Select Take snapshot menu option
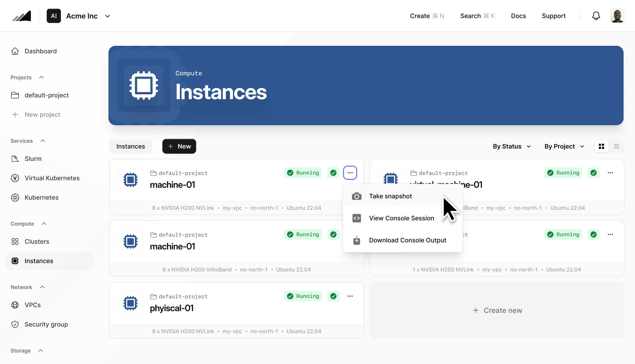635x364 pixels. coord(390,196)
